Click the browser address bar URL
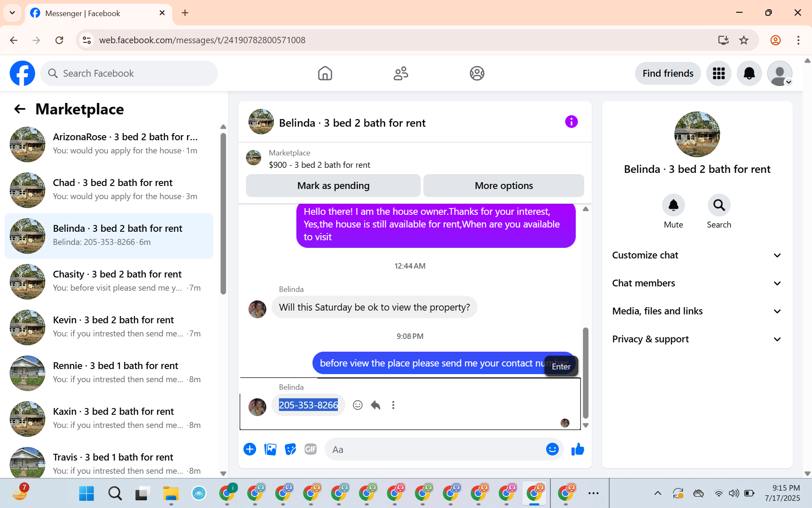 click(x=202, y=40)
